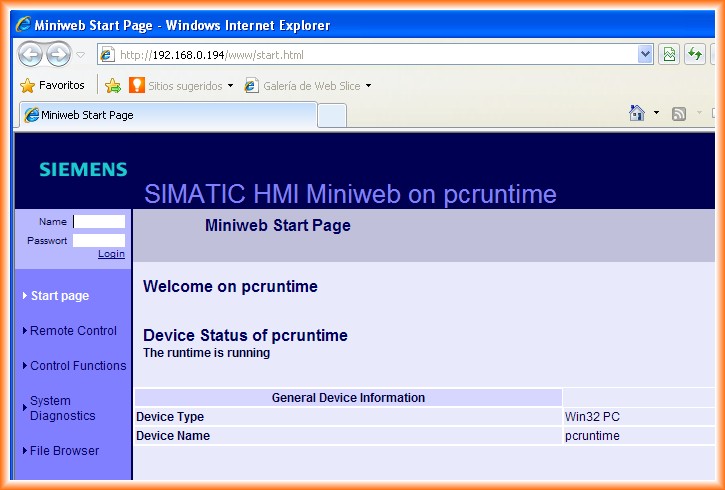This screenshot has height=490, width=725.
Task: Expand the Sitios sugeridos dropdown
Action: [x=230, y=86]
